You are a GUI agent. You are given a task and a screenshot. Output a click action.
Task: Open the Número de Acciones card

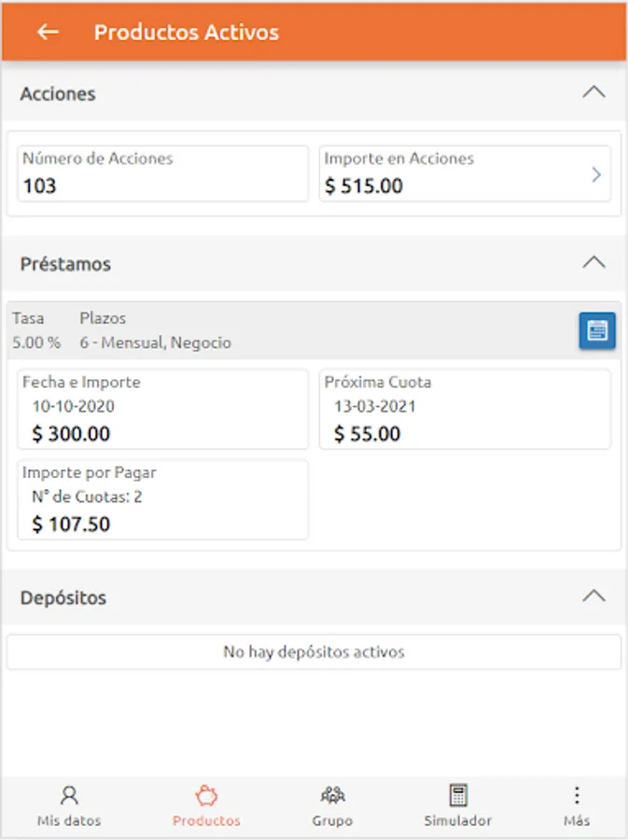click(163, 174)
